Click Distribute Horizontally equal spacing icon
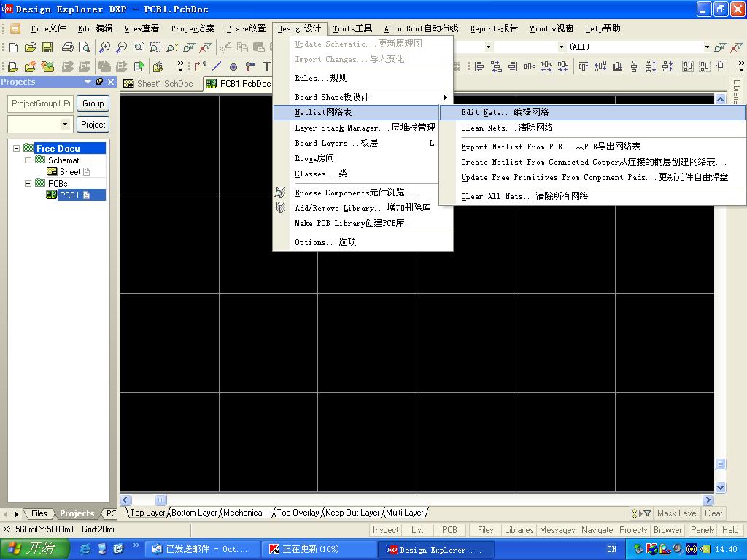 pyautogui.click(x=530, y=66)
